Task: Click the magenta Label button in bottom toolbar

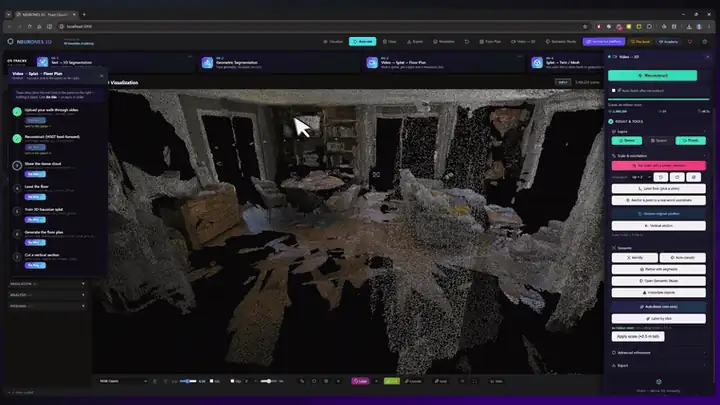Action: (360, 381)
